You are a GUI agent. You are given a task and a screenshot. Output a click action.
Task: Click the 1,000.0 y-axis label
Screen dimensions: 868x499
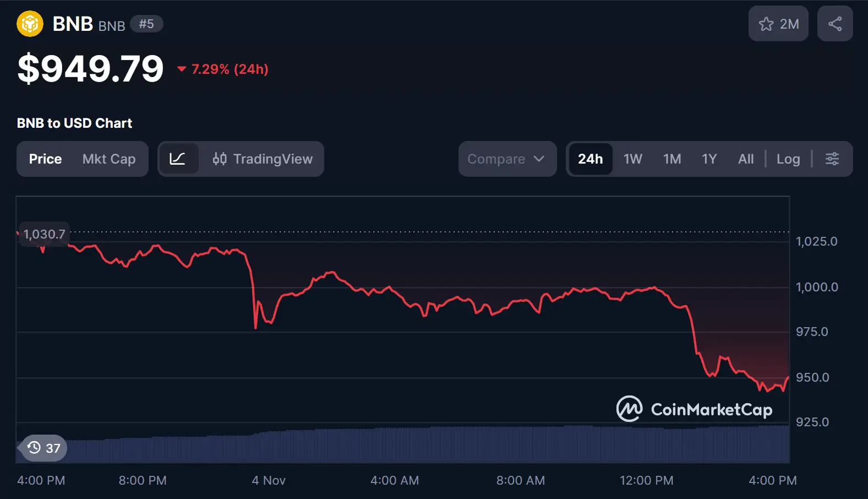[817, 287]
